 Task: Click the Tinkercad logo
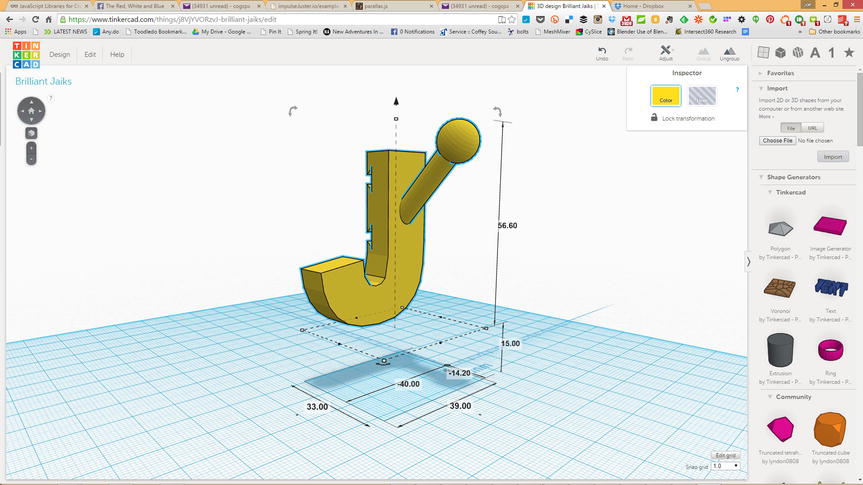[x=24, y=55]
